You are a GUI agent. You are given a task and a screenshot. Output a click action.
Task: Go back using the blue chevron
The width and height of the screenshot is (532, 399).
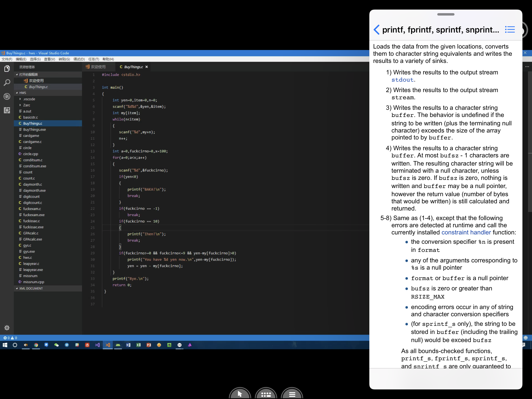point(376,30)
